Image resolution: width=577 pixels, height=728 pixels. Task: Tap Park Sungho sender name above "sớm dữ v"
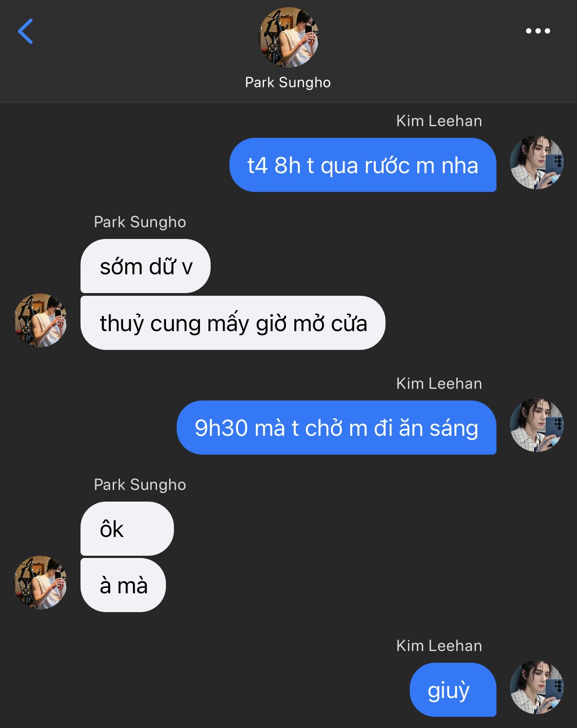140,222
